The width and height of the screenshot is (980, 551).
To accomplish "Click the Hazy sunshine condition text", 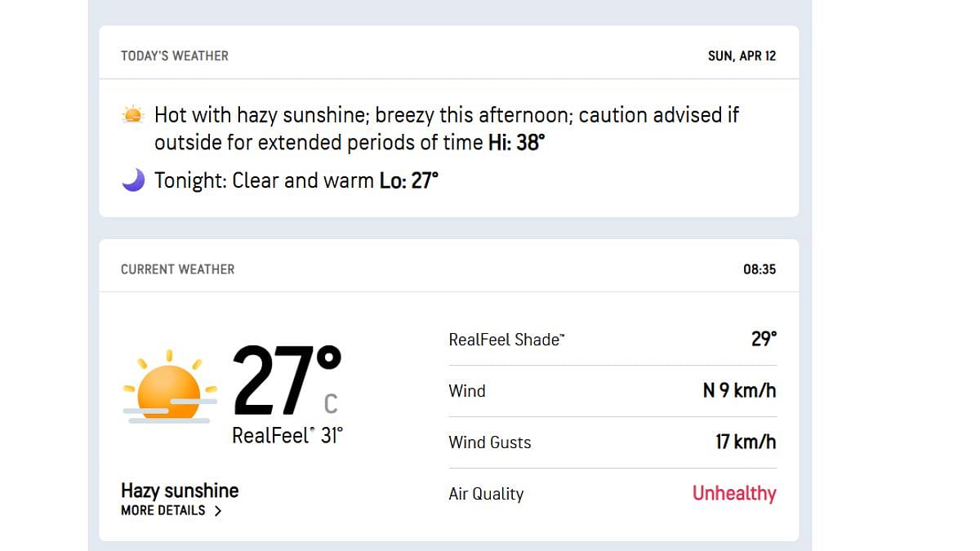I will 180,491.
